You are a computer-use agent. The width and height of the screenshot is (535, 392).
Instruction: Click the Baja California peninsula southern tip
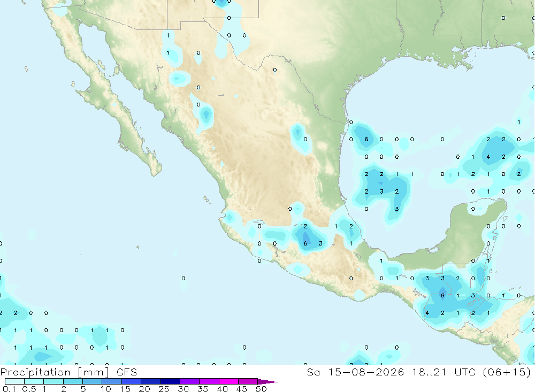[155, 171]
